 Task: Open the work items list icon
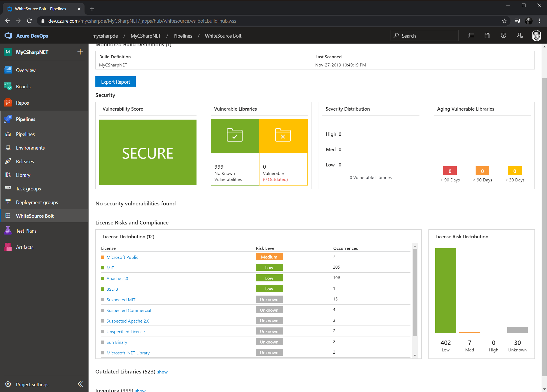[x=471, y=36]
